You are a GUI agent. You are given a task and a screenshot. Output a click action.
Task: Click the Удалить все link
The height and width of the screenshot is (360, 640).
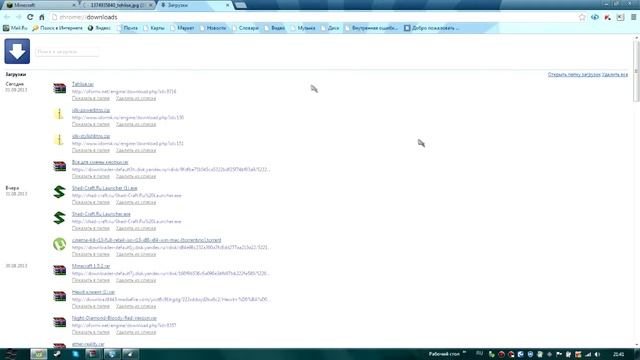[x=615, y=75]
